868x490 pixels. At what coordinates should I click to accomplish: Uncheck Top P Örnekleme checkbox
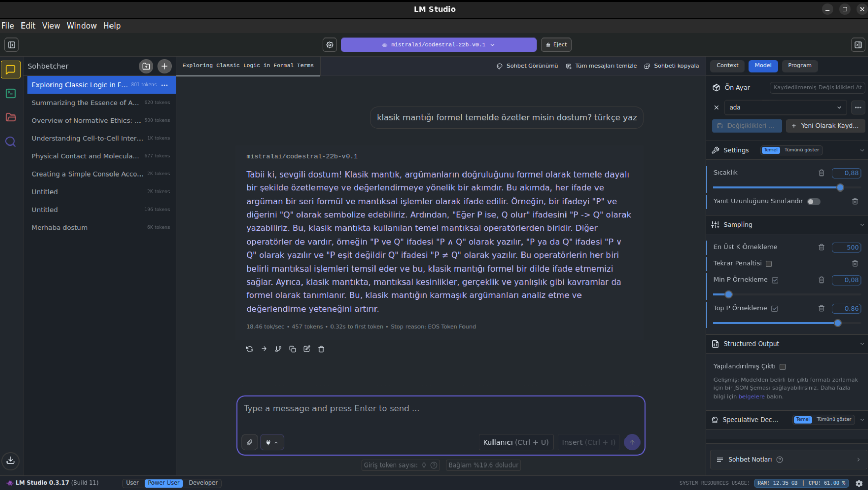pyautogui.click(x=775, y=309)
